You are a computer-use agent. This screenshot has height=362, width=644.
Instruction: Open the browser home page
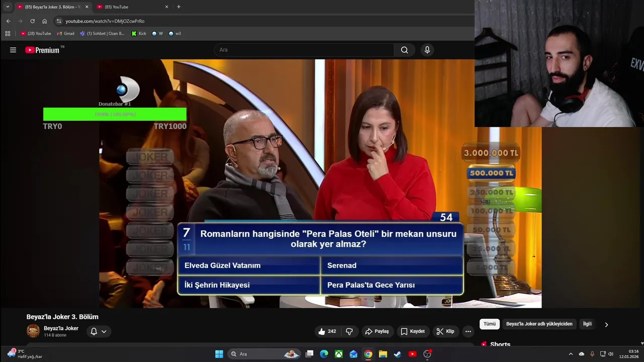click(44, 21)
